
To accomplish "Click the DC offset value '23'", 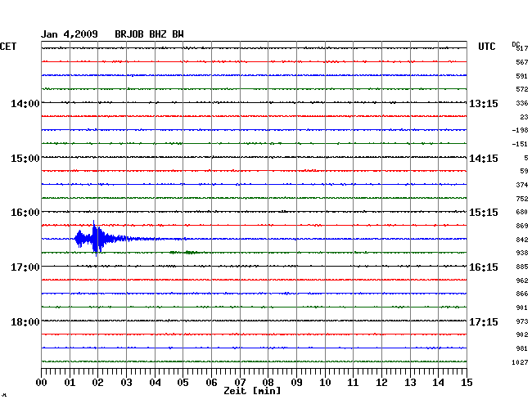I will point(524,117).
